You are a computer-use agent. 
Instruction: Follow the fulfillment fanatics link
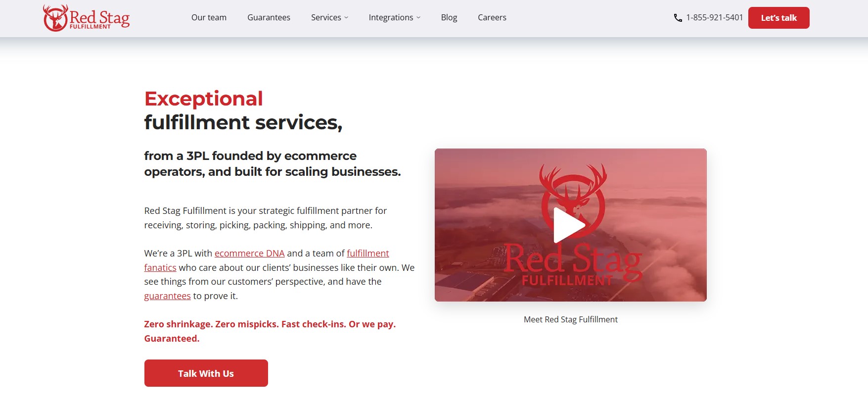point(367,254)
